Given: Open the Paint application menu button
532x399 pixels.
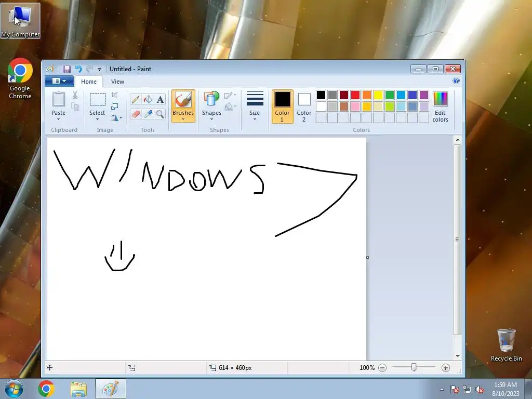Looking at the screenshot, I should coord(59,81).
